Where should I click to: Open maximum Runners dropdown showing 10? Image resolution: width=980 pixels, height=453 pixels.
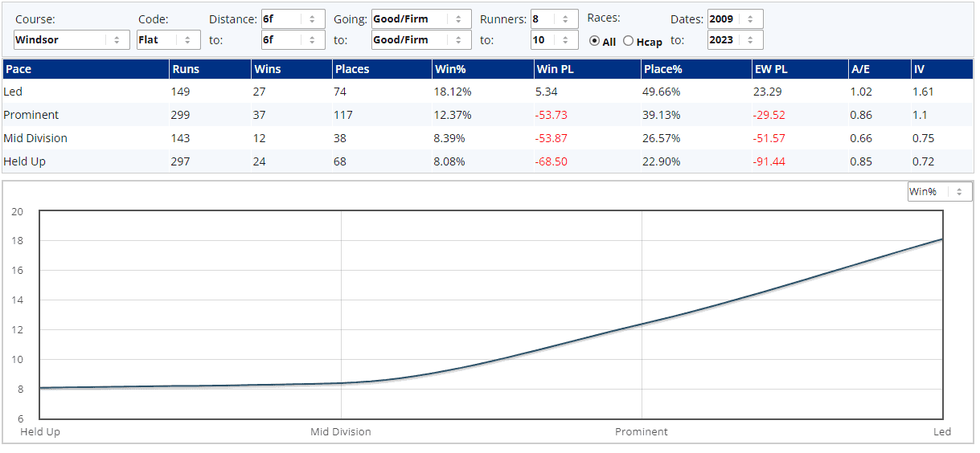[554, 39]
